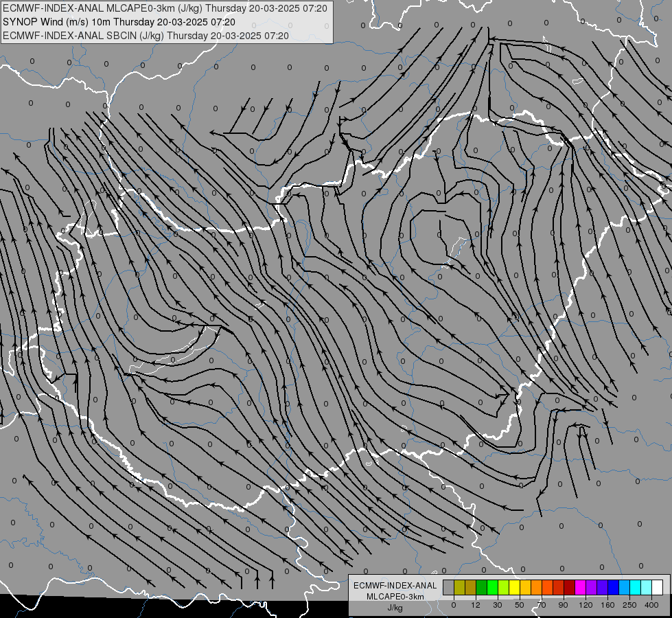
Task: Pick the gray swatch in the legend
Action: [448, 587]
